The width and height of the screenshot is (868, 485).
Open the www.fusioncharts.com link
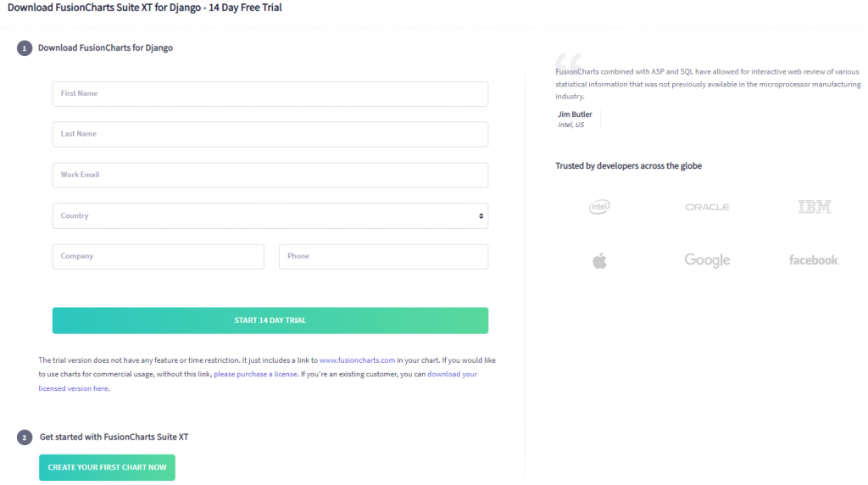(357, 360)
